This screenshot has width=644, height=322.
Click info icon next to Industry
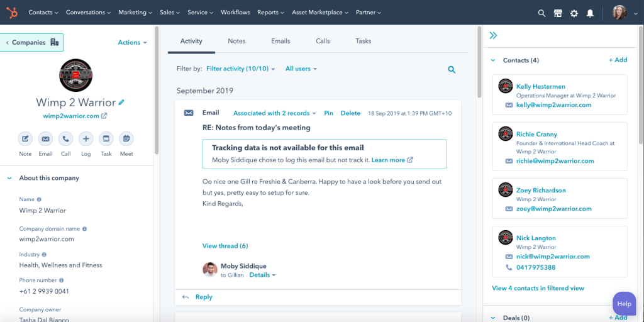pyautogui.click(x=44, y=255)
